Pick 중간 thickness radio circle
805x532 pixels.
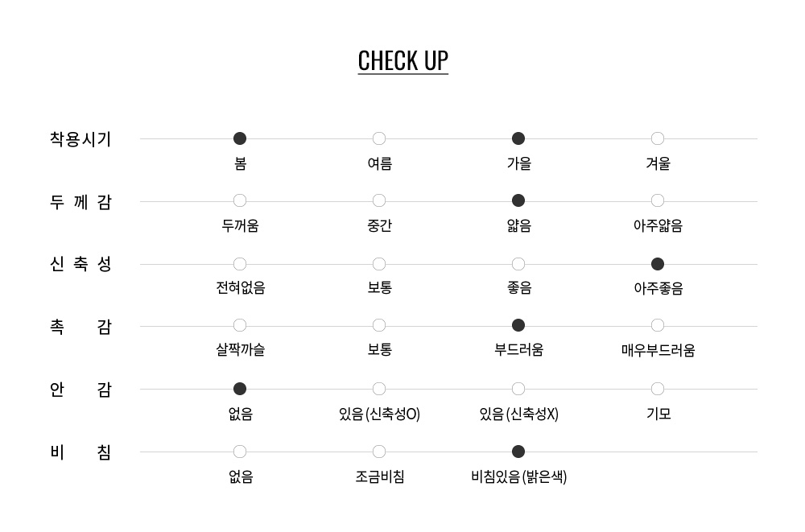pyautogui.click(x=379, y=200)
